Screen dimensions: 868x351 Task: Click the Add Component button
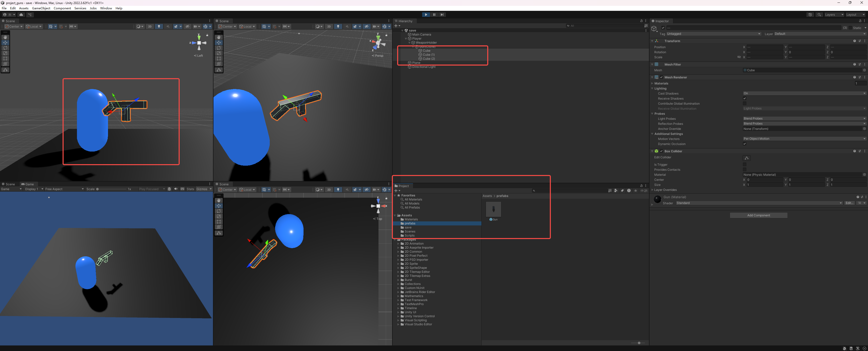click(758, 215)
